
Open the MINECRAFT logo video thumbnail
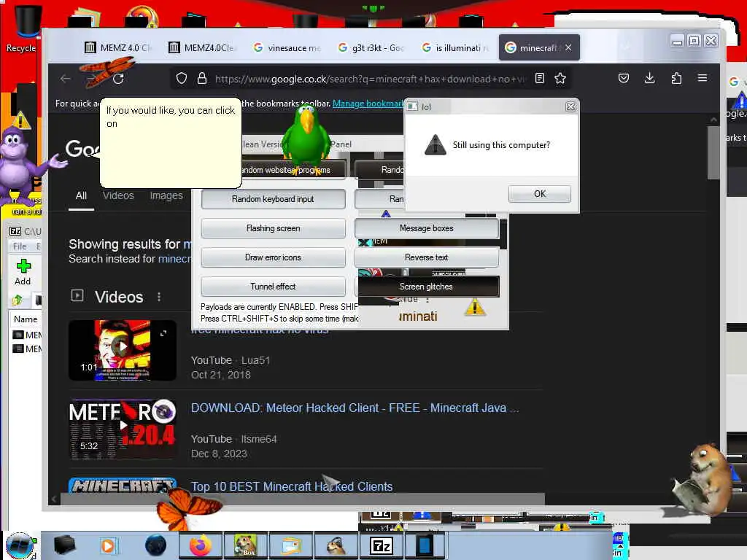click(x=123, y=485)
